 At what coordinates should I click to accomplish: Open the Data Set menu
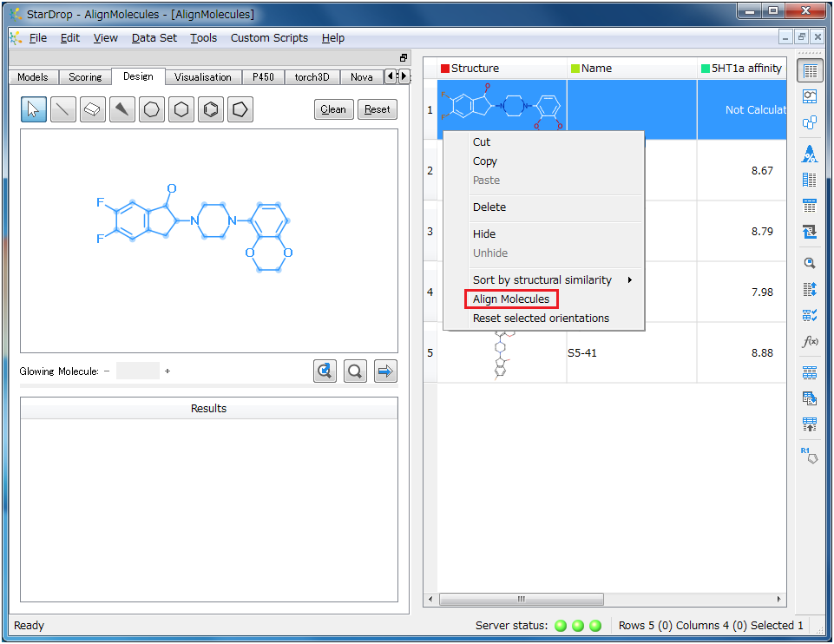[154, 38]
